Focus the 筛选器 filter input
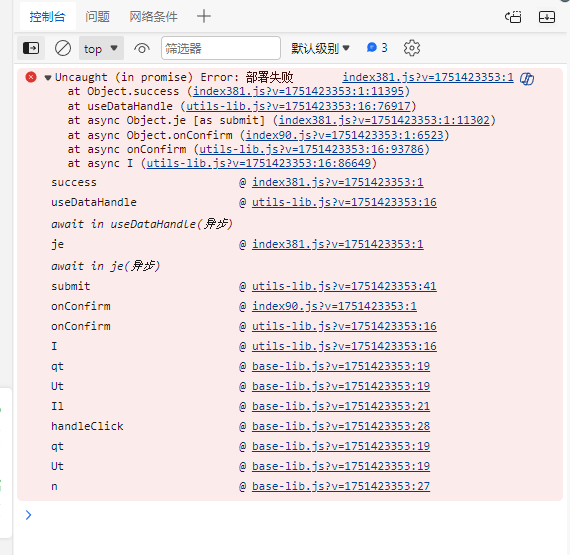Viewport: 570px width, 555px height. 221,48
